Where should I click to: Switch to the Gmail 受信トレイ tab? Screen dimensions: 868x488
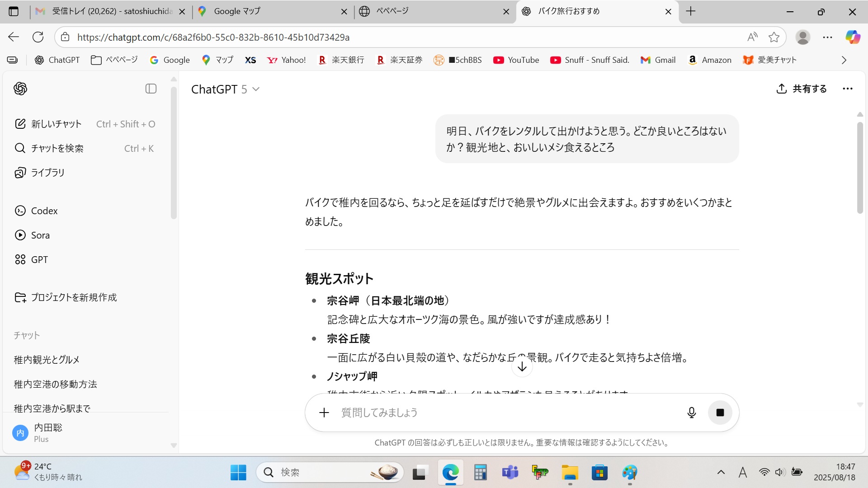pos(111,11)
